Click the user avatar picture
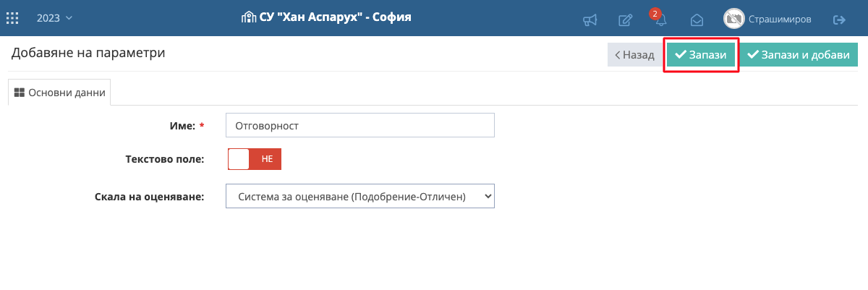 [734, 19]
